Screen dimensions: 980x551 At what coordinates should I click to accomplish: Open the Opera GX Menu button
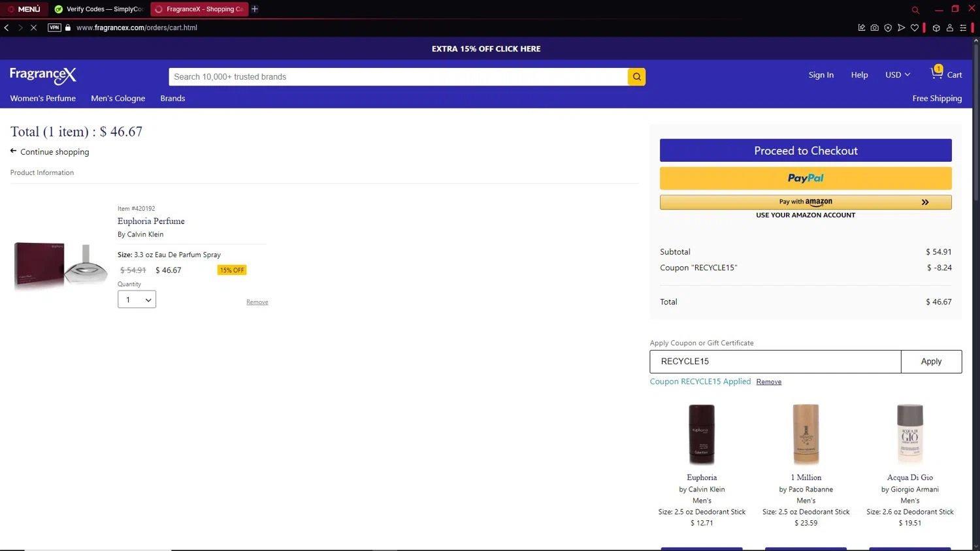pos(24,9)
